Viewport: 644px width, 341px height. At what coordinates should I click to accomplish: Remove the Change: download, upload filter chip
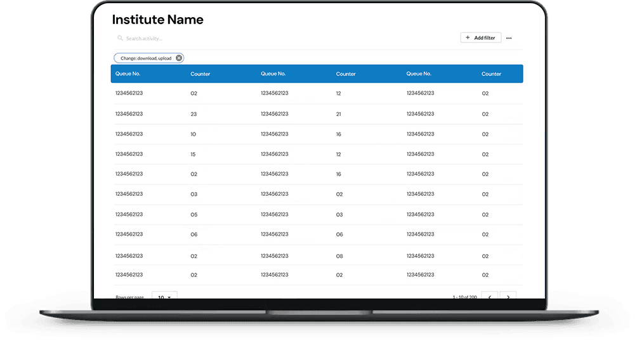pyautogui.click(x=179, y=58)
